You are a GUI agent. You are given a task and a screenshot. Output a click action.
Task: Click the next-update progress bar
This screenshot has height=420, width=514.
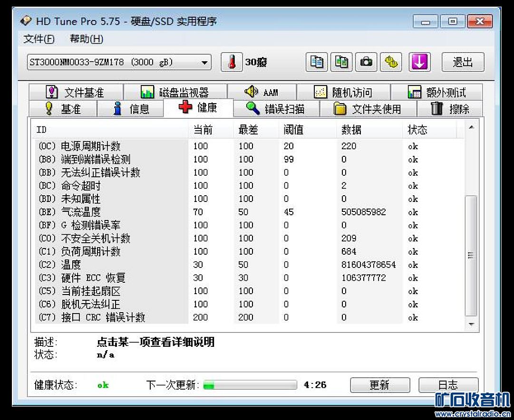(250, 385)
